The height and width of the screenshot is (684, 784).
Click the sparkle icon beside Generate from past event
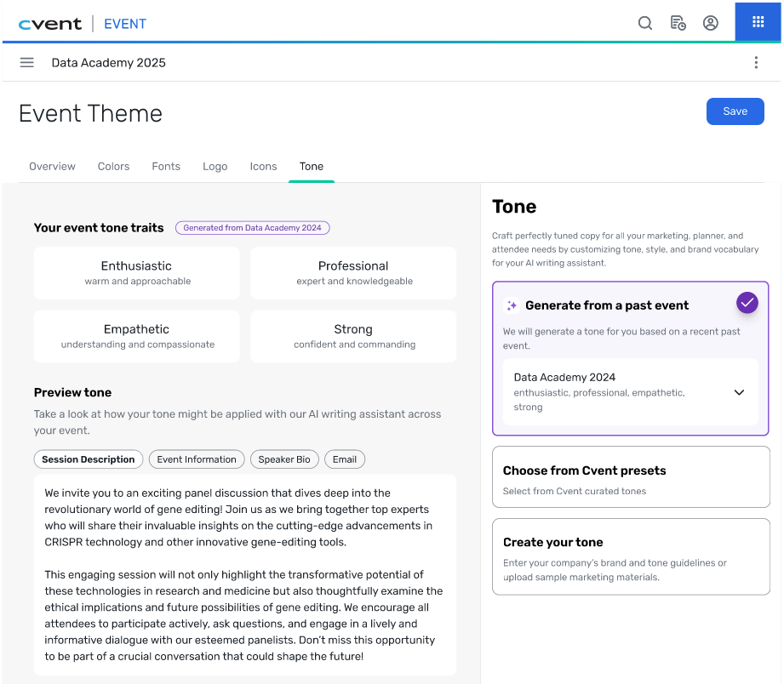[x=512, y=305]
